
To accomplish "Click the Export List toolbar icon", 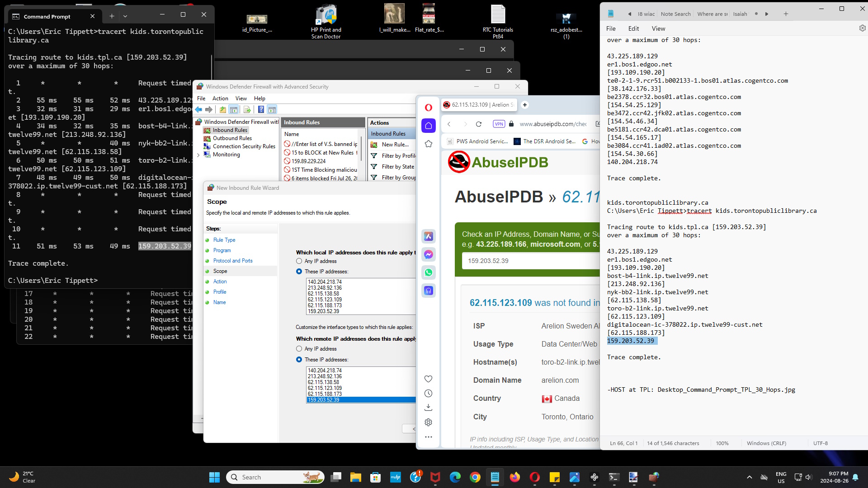I will 247,110.
